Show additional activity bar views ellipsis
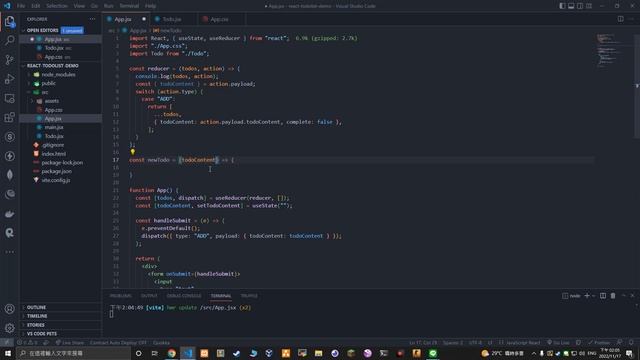This screenshot has height=360, width=640. (x=10, y=252)
